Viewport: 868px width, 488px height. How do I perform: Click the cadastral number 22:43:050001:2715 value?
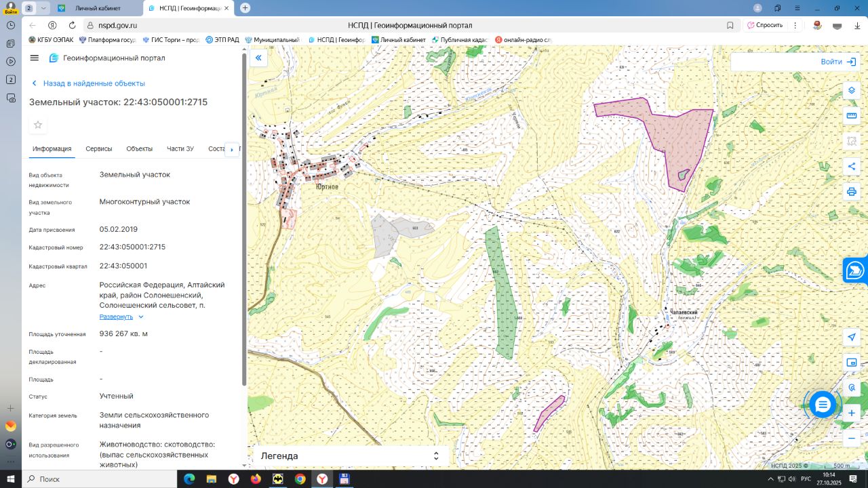(x=132, y=247)
